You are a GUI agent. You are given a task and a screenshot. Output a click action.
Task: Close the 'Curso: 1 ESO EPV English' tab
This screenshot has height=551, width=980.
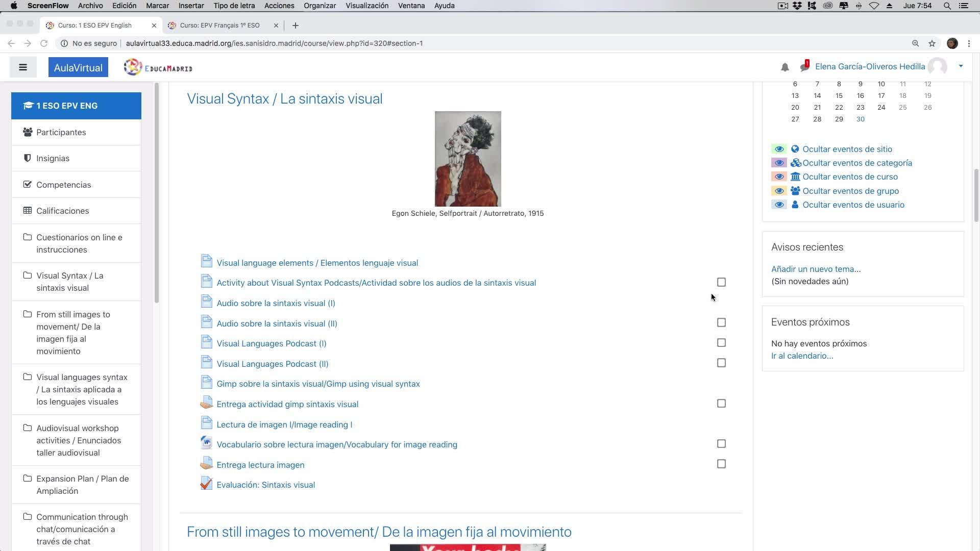[154, 26]
